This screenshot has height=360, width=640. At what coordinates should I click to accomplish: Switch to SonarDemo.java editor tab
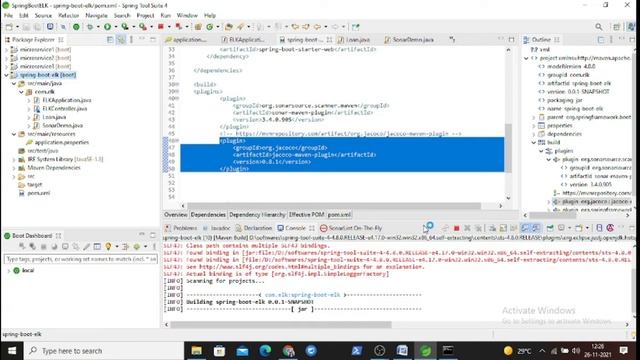coord(409,40)
